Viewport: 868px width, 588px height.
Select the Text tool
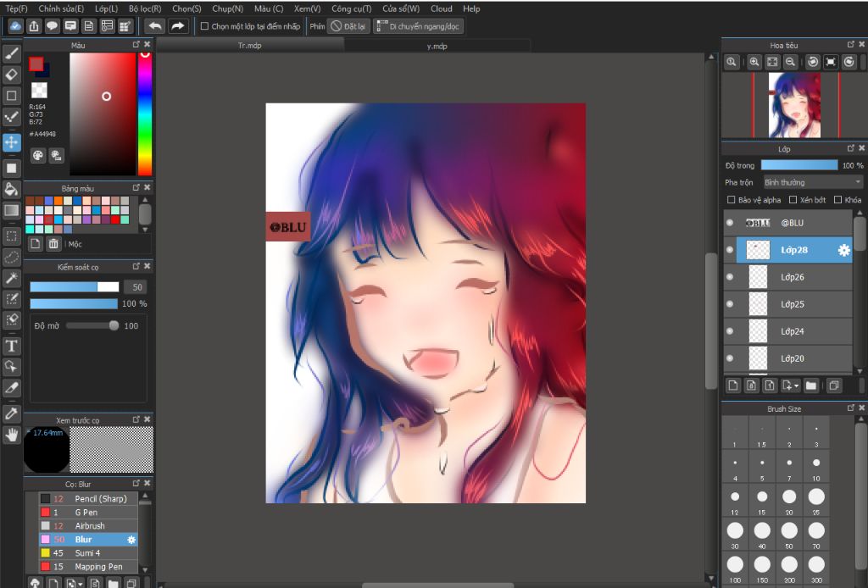[x=12, y=347]
